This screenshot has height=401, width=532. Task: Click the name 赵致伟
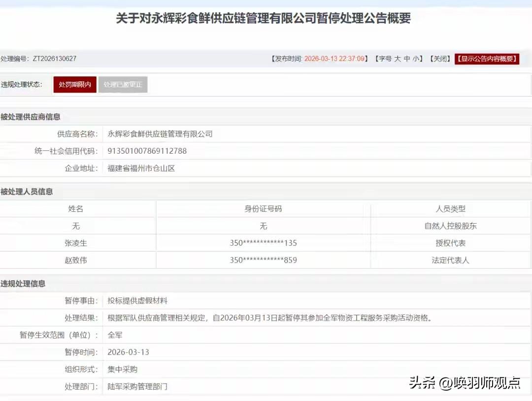76,260
